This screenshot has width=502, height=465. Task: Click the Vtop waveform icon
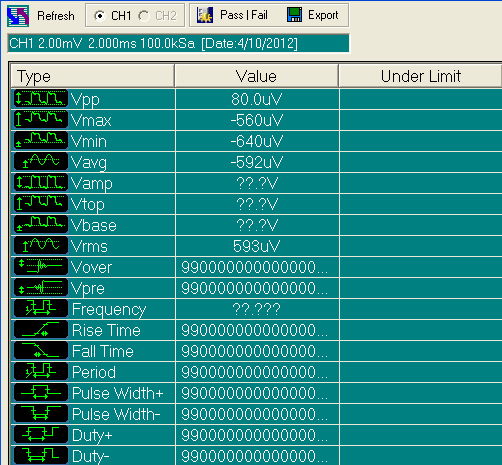[41, 204]
